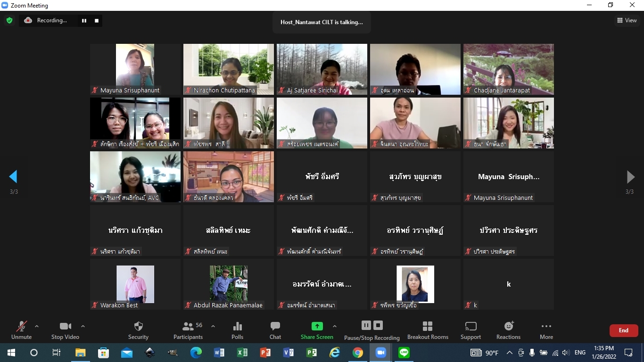Open the Chat panel
The image size is (644, 362).
tap(275, 330)
